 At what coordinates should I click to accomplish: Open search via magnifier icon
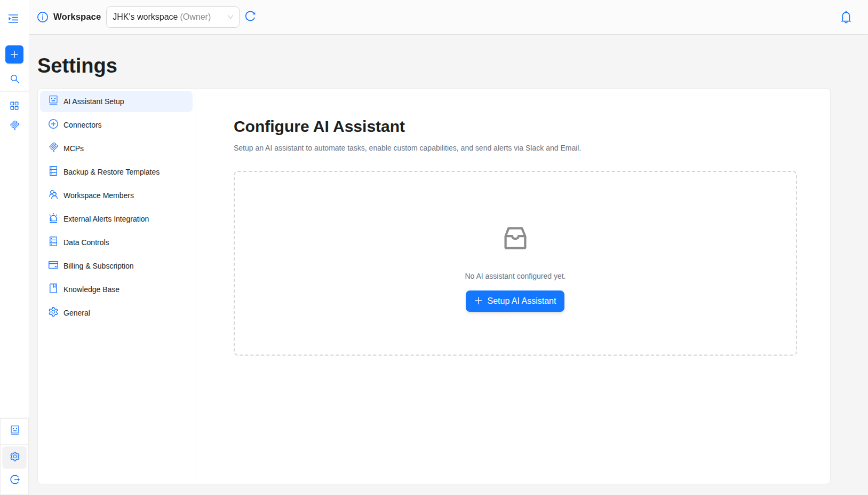pos(14,79)
